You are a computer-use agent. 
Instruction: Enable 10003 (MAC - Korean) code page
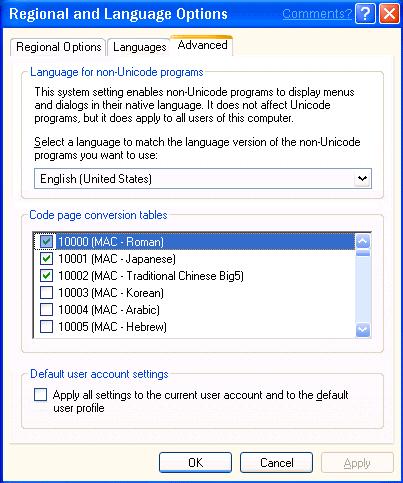[46, 293]
